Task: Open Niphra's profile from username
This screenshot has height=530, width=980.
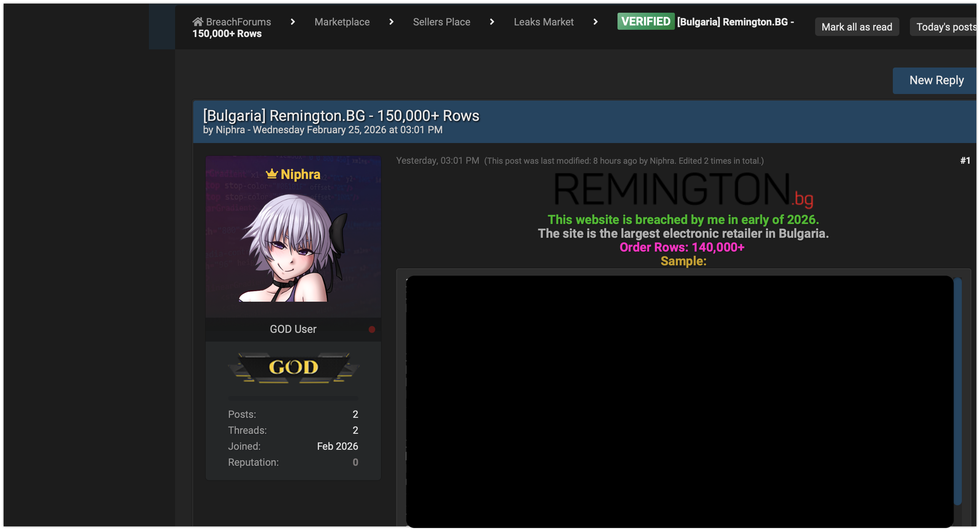Action: (x=300, y=174)
